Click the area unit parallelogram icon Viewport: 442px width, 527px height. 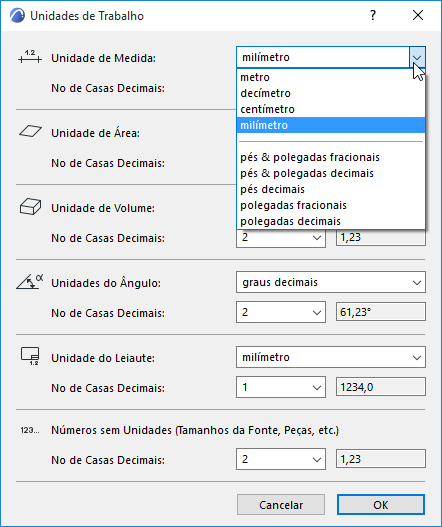click(x=31, y=131)
